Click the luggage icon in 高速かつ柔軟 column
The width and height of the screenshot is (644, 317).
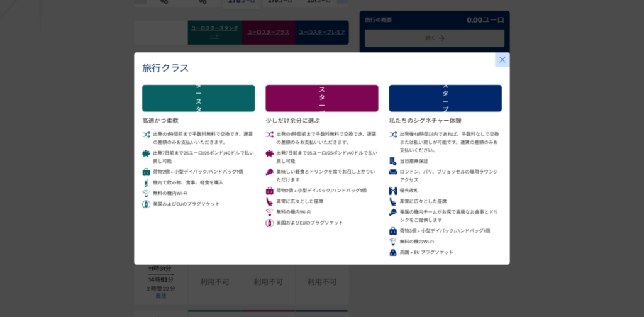[x=146, y=172]
